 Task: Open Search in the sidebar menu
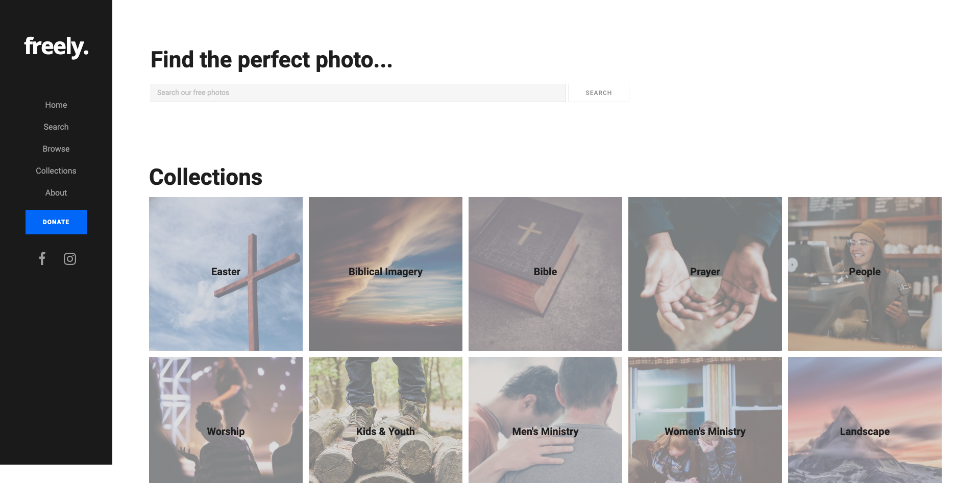[56, 127]
